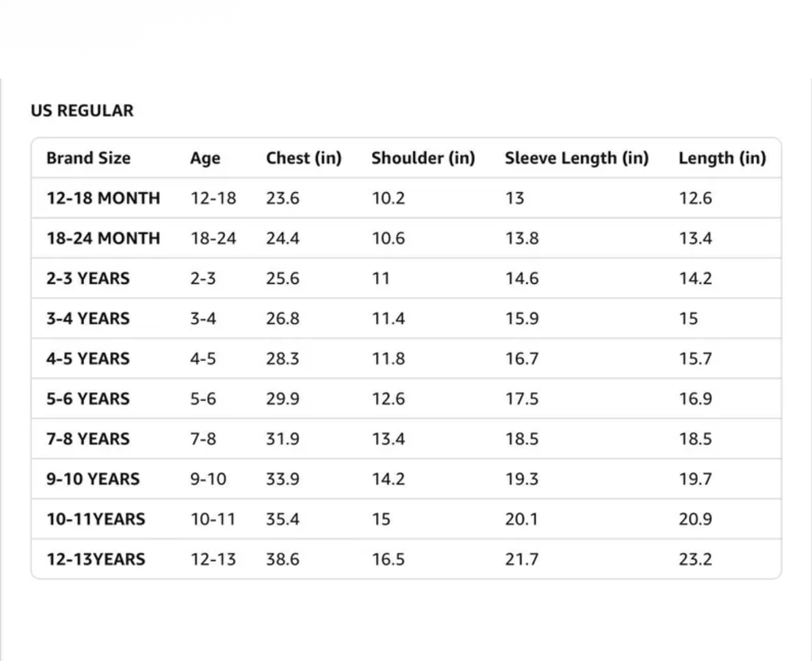Click the 5-6 YEARS size row label
This screenshot has width=812, height=661.
point(88,399)
